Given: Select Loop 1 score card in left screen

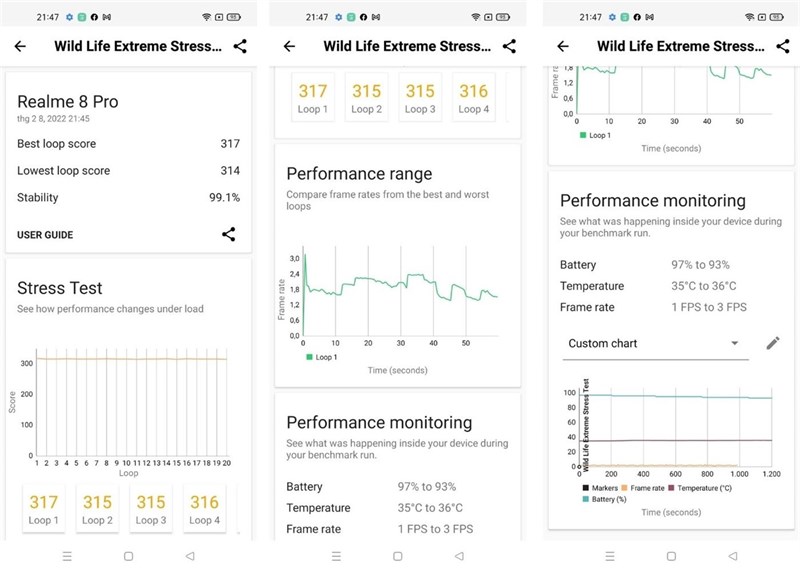Looking at the screenshot, I should (x=43, y=509).
